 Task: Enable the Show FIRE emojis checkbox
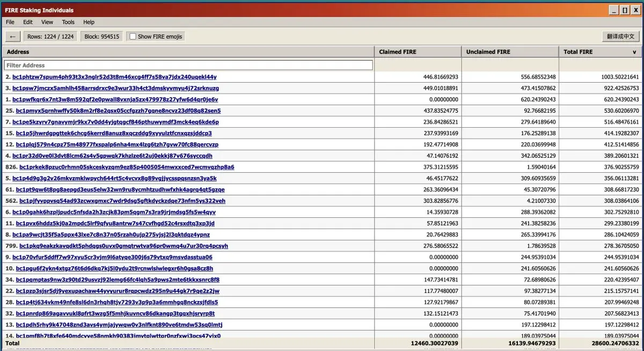133,36
